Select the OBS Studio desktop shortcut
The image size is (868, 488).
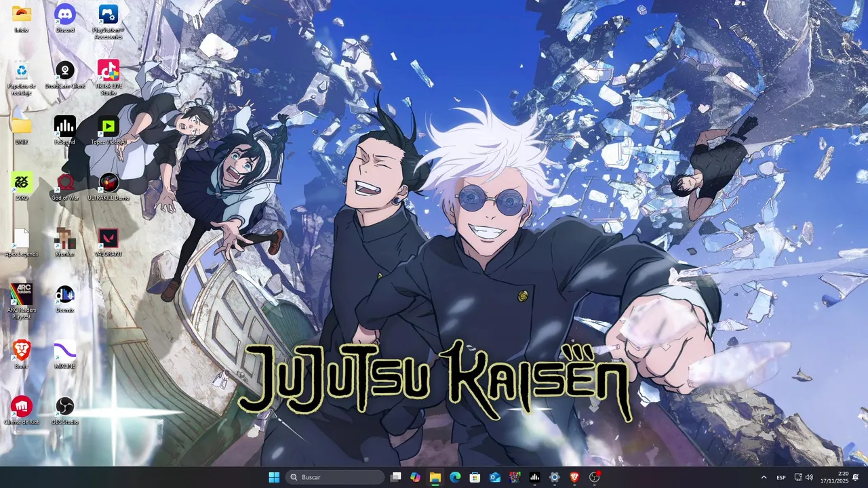click(x=65, y=411)
